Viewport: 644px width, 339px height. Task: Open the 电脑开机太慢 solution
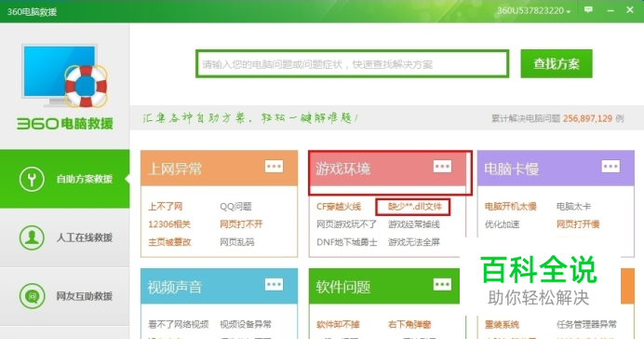(511, 206)
